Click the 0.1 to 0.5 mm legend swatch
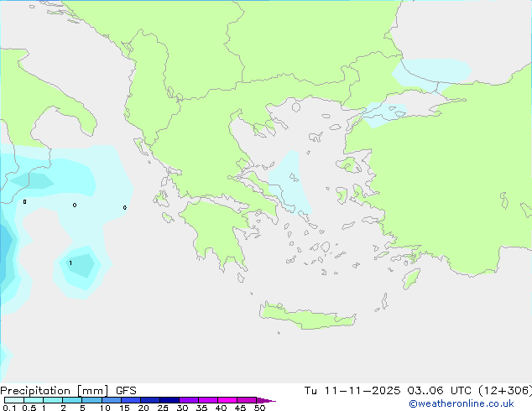 click(14, 400)
